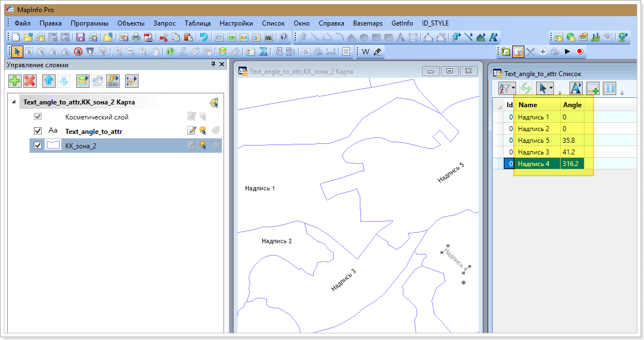Select the Надпись 3 row cell
Viewport: 644px width, 340px height.
533,152
